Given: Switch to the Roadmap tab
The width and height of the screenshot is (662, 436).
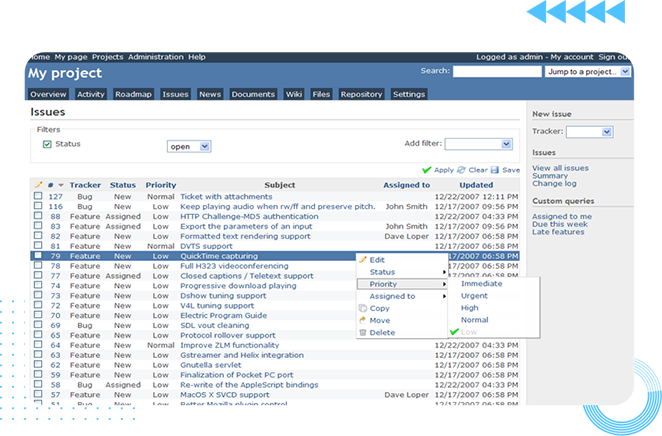Looking at the screenshot, I should (x=133, y=94).
